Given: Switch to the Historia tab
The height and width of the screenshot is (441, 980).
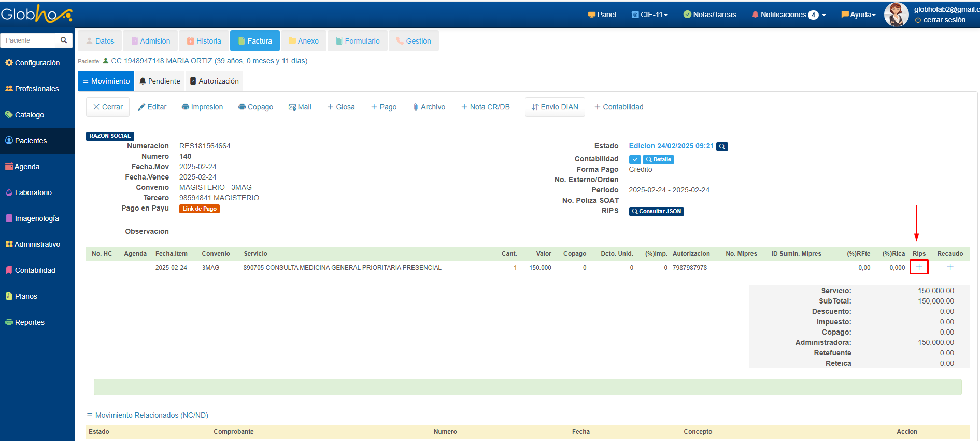Looking at the screenshot, I should pyautogui.click(x=204, y=41).
